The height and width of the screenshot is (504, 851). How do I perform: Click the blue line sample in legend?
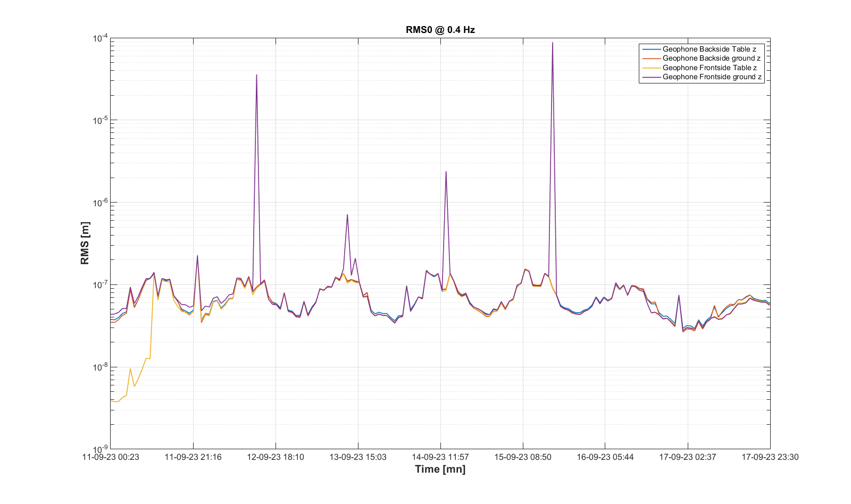tap(651, 49)
